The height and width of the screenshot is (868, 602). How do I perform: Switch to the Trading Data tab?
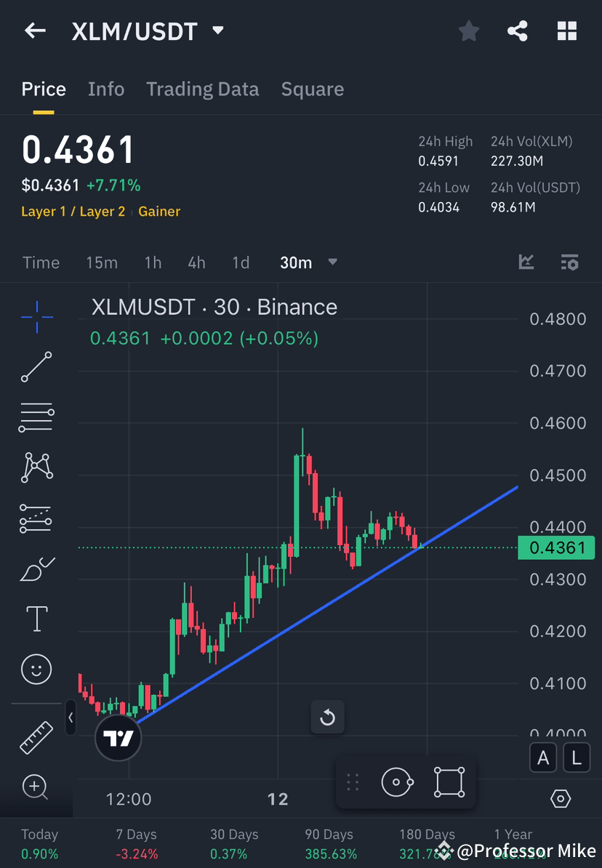(202, 89)
